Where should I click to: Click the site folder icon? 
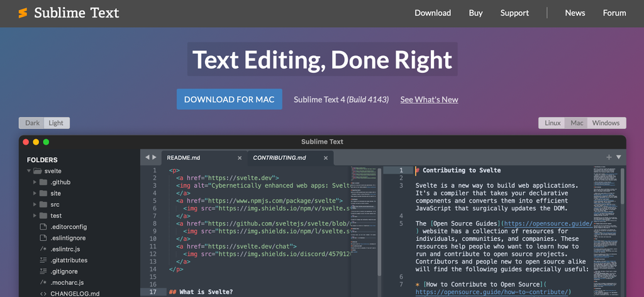coord(43,193)
